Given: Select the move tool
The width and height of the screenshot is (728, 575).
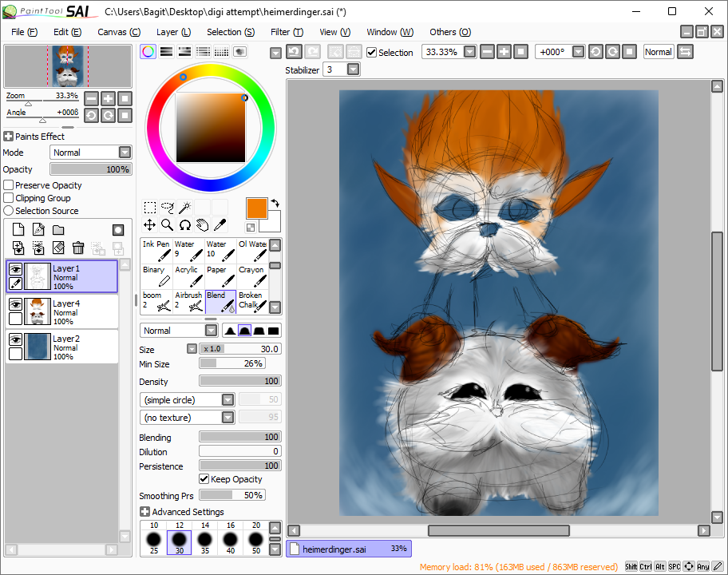Looking at the screenshot, I should click(x=149, y=225).
